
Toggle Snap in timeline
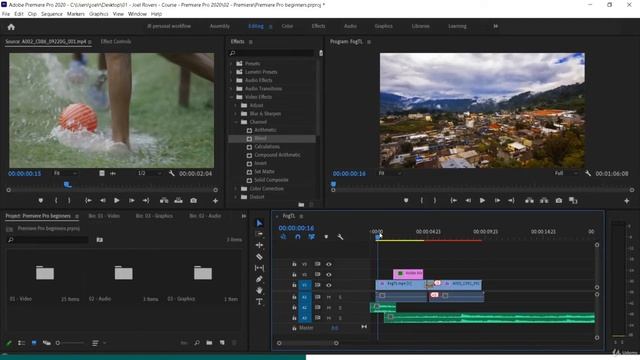pyautogui.click(x=298, y=237)
